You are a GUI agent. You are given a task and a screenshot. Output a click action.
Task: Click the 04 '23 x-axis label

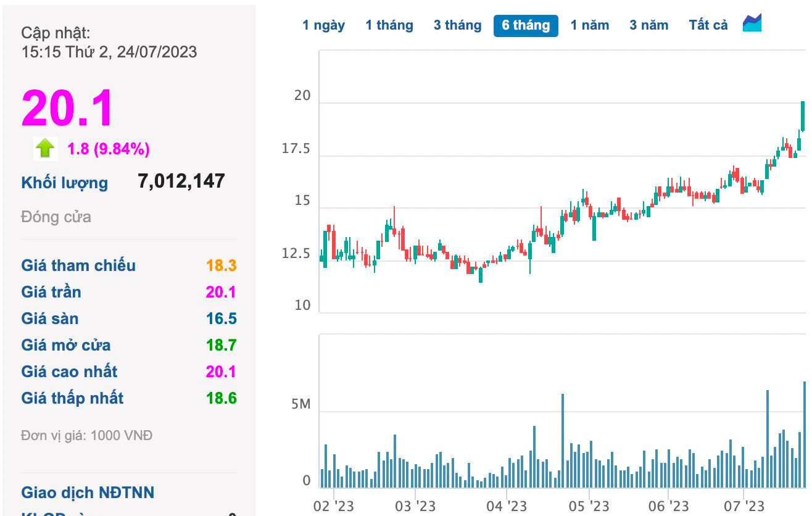(x=507, y=507)
